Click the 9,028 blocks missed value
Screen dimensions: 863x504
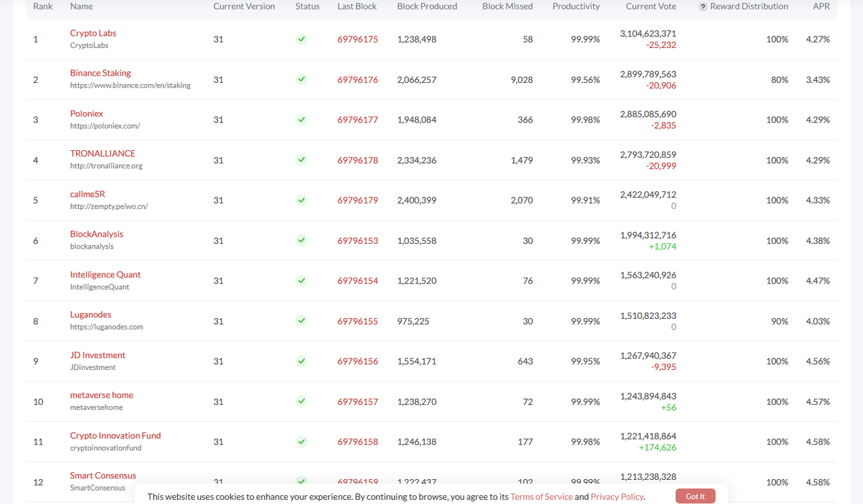(522, 80)
